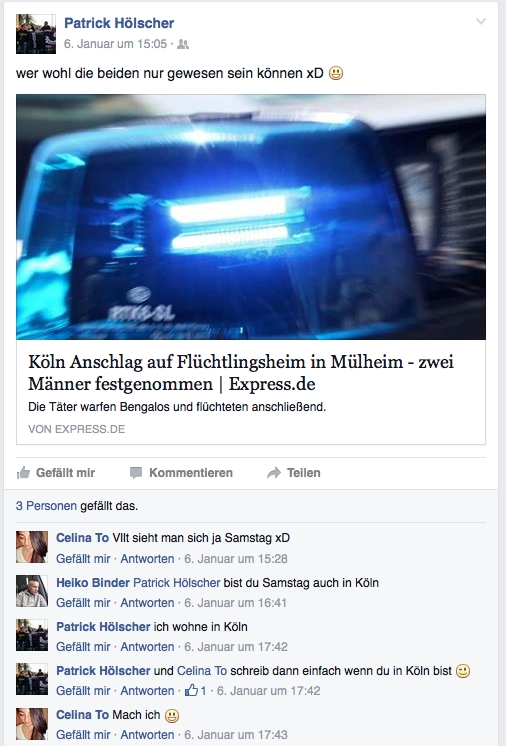Show the 3 Personen who like this
Viewport: 506px width, 746px height.
point(46,506)
